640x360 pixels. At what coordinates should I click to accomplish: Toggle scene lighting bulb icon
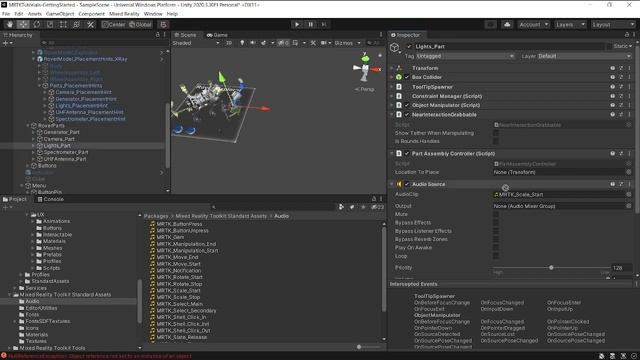click(242, 43)
